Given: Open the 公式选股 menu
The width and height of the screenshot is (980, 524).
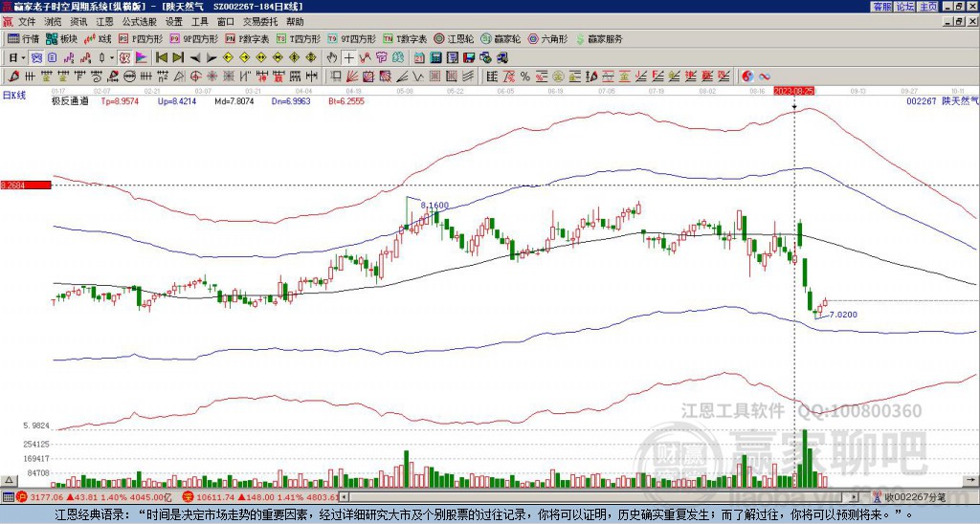Looking at the screenshot, I should (140, 22).
